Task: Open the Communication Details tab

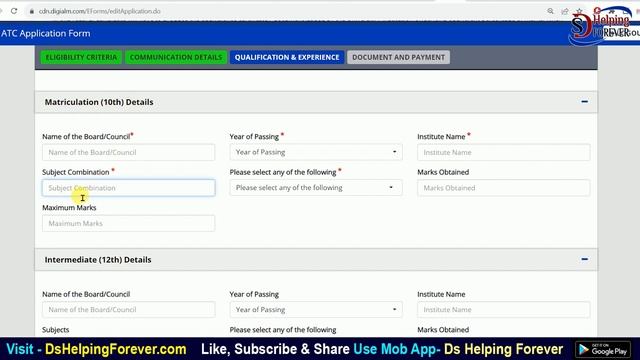Action: 176,57
